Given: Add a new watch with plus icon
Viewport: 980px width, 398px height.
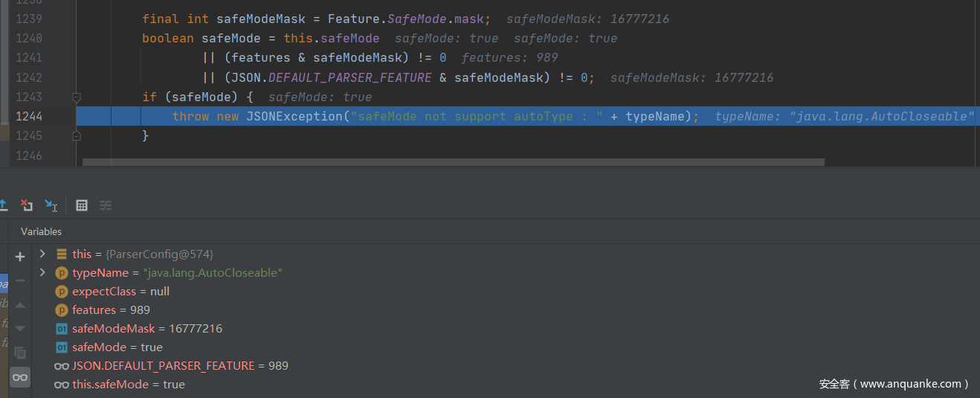Looking at the screenshot, I should pos(20,257).
